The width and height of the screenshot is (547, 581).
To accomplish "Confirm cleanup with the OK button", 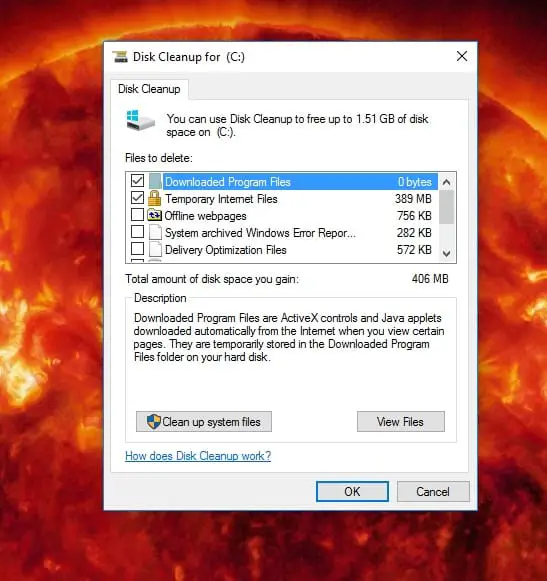I will coord(352,491).
